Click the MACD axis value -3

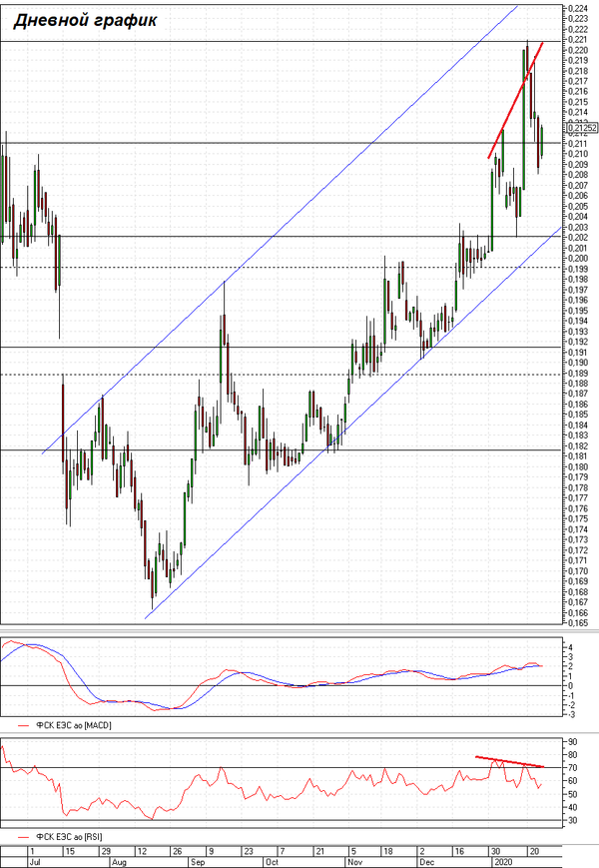571,714
